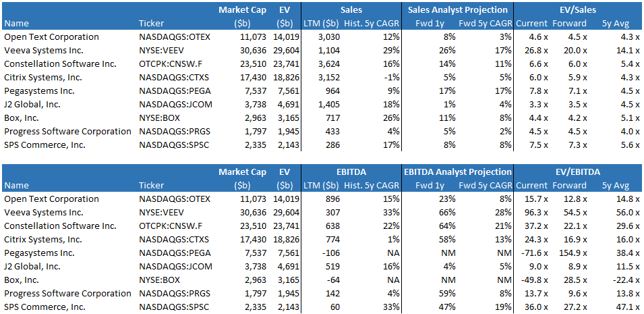Viewport: 644px width, 314px height.
Task: Select SPS Commerce sales LTM value 286
Action: click(x=332, y=145)
